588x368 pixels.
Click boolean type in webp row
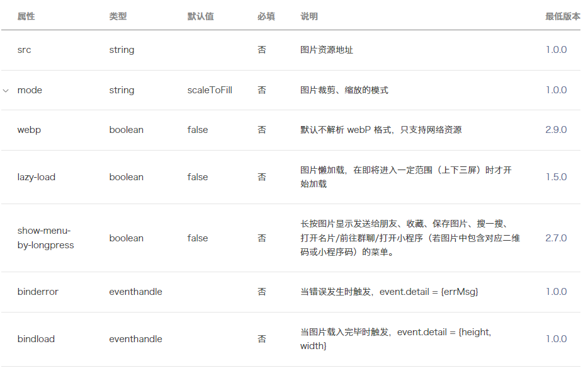[x=127, y=130]
